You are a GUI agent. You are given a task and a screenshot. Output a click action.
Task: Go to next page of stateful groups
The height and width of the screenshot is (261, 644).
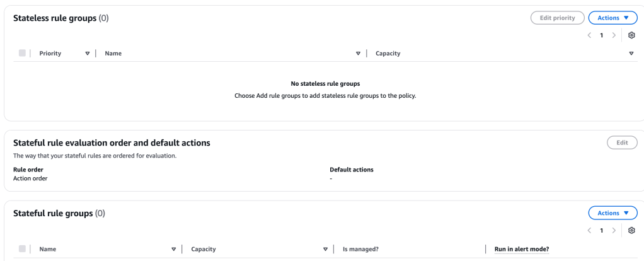coord(614,231)
